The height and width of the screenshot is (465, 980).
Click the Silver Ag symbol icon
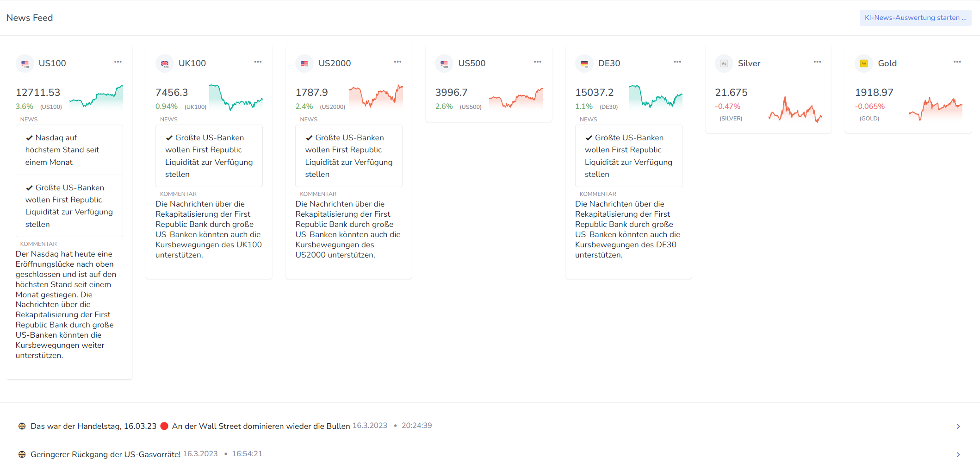(x=724, y=63)
